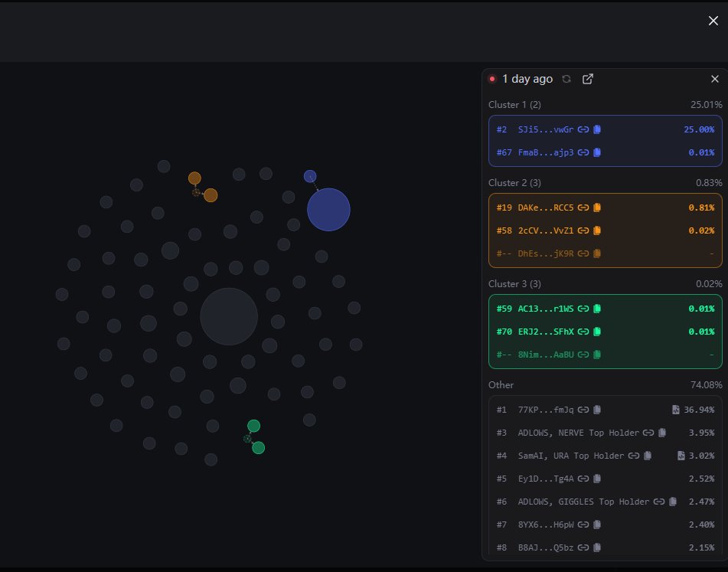728x572 pixels.
Task: Open link icon for DhEs...jK9R
Action: coord(583,253)
